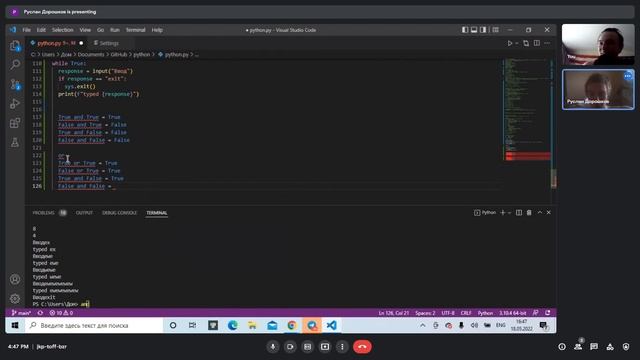Open the Search view in activity bar
This screenshot has width=640, height=360.
(15, 64)
